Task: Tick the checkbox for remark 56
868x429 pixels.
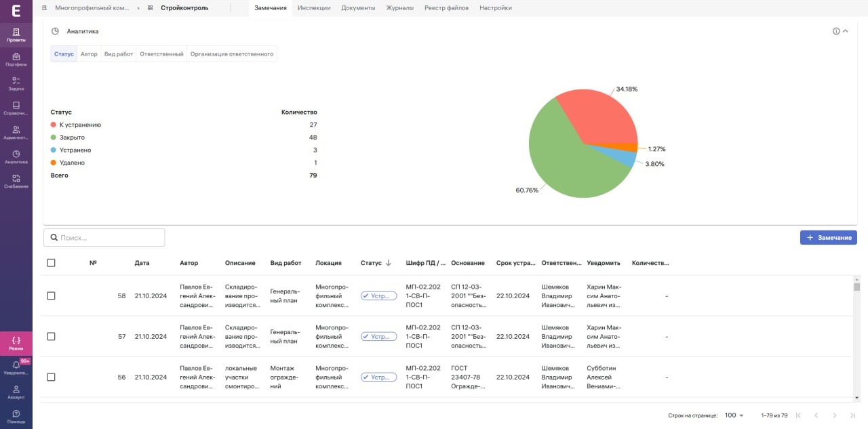Action: pyautogui.click(x=51, y=377)
